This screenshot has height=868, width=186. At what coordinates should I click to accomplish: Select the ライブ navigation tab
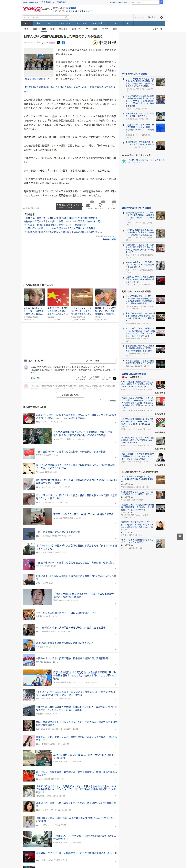click(49, 24)
